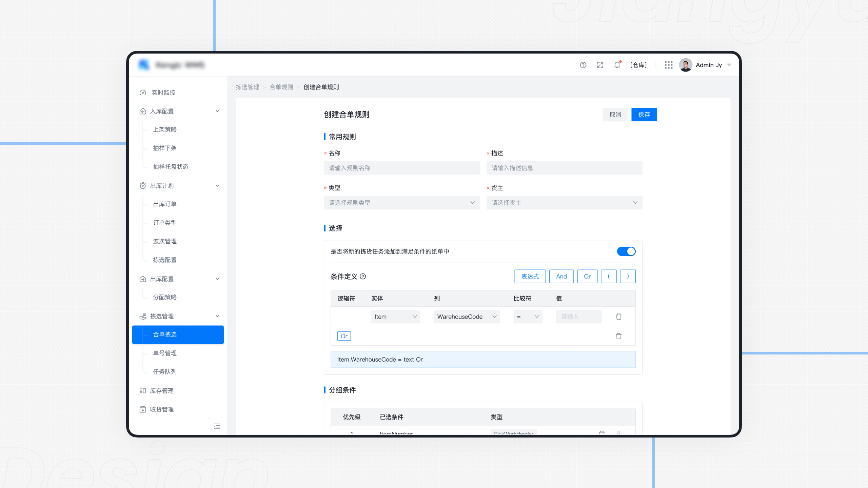The height and width of the screenshot is (488, 868).
Task: Open notifications via the bell icon
Action: pyautogui.click(x=617, y=65)
